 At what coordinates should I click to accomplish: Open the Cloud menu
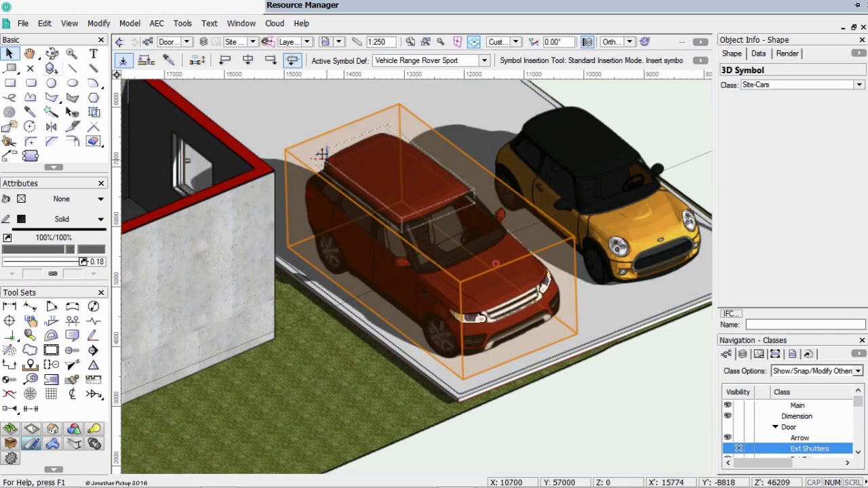point(275,23)
